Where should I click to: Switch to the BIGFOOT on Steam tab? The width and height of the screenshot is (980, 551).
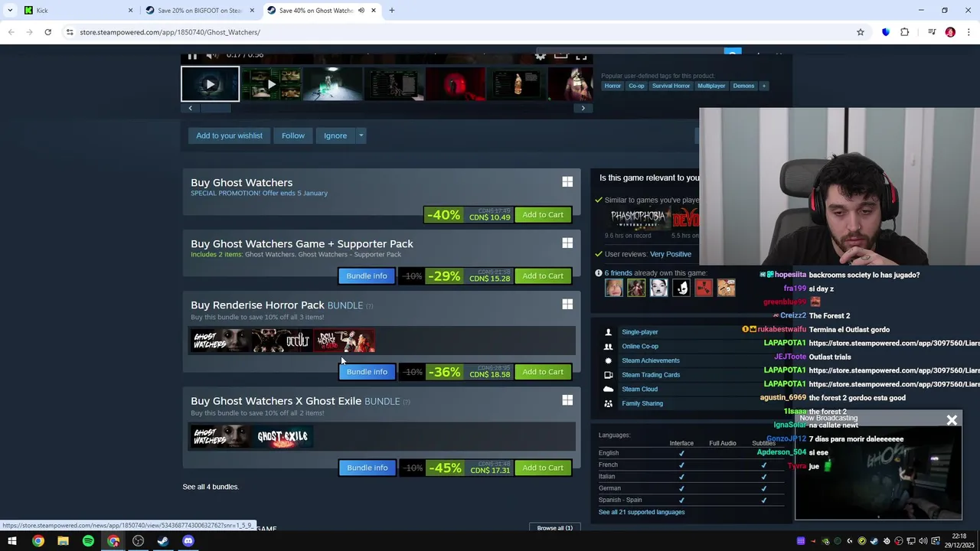pos(200,11)
